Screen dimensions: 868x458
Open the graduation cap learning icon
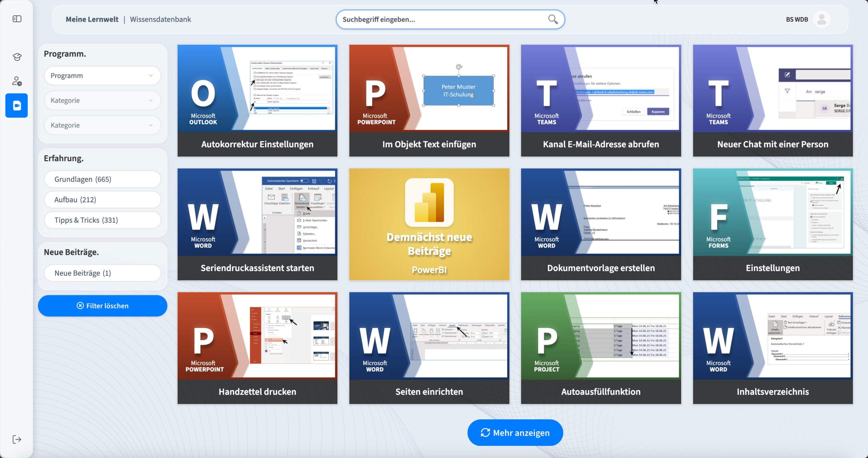point(17,57)
